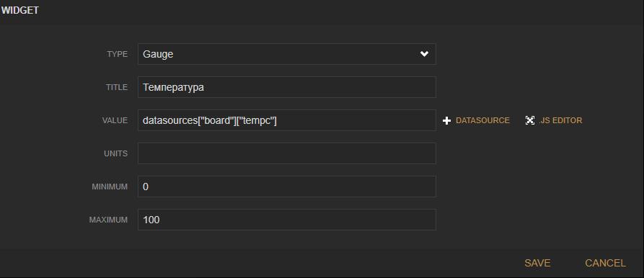Click the TITLE field label
644x278 pixels.
117,87
